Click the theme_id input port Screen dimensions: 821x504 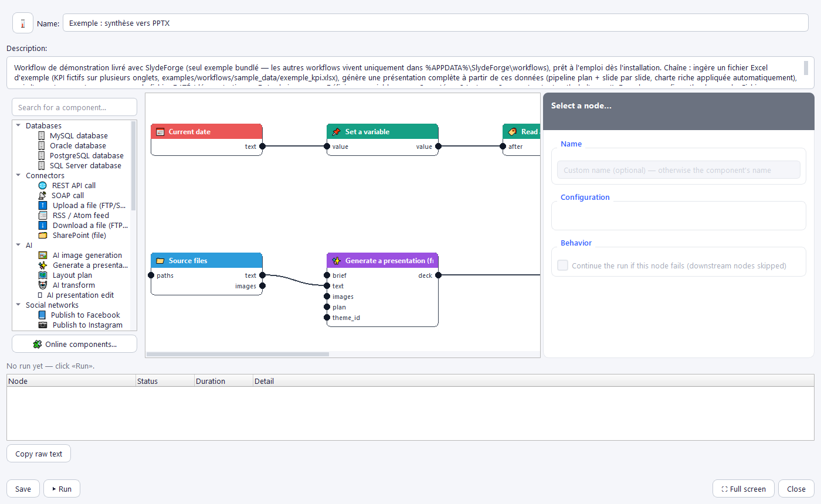coord(327,318)
